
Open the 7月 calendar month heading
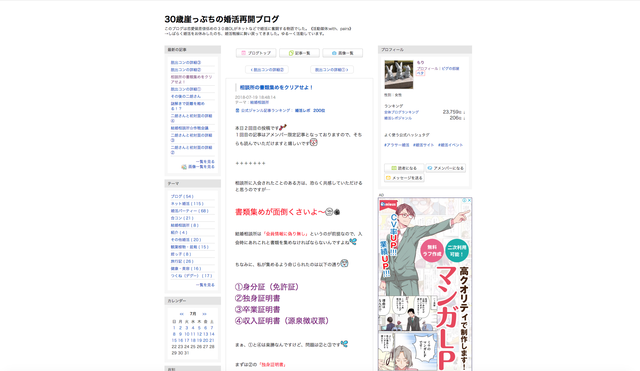(193, 314)
